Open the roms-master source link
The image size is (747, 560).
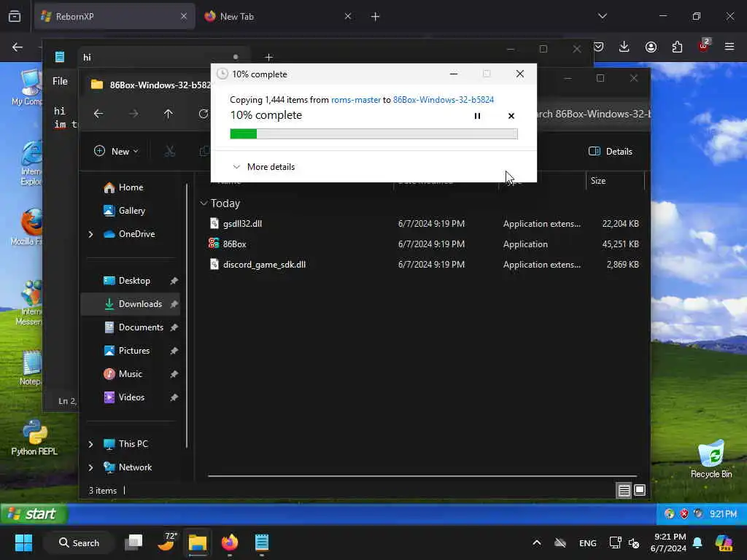click(x=355, y=99)
